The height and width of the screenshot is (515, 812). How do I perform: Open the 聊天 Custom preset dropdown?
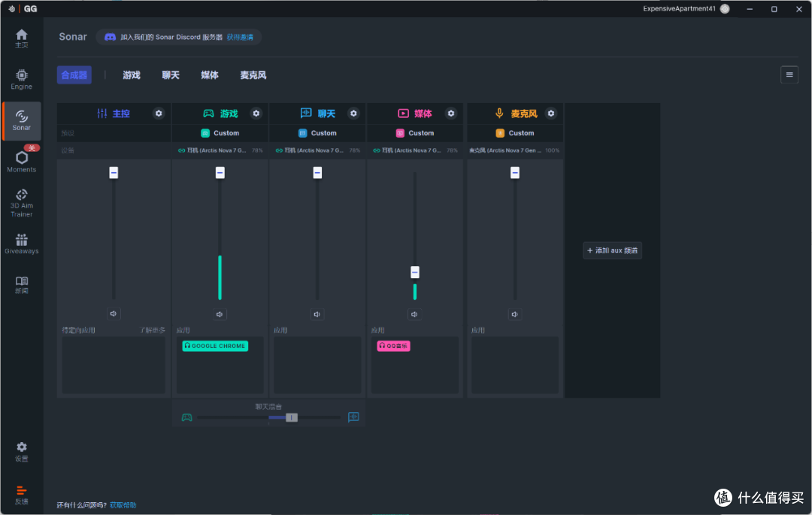[x=317, y=133]
